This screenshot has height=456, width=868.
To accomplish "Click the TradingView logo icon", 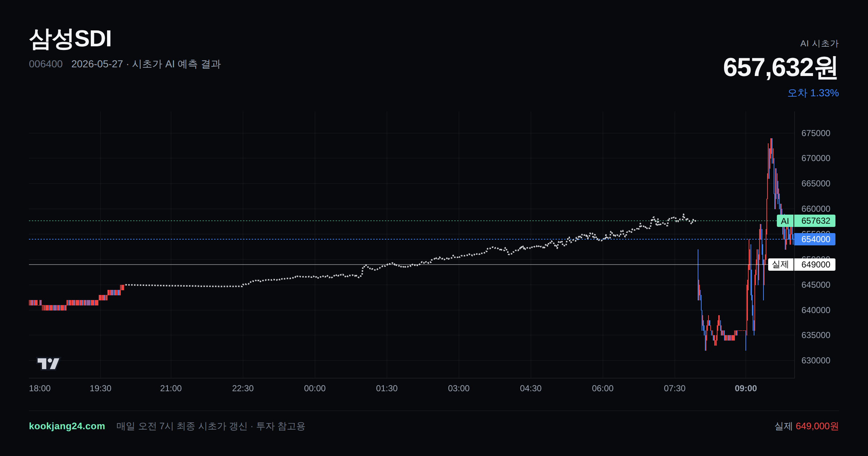I will click(x=48, y=363).
